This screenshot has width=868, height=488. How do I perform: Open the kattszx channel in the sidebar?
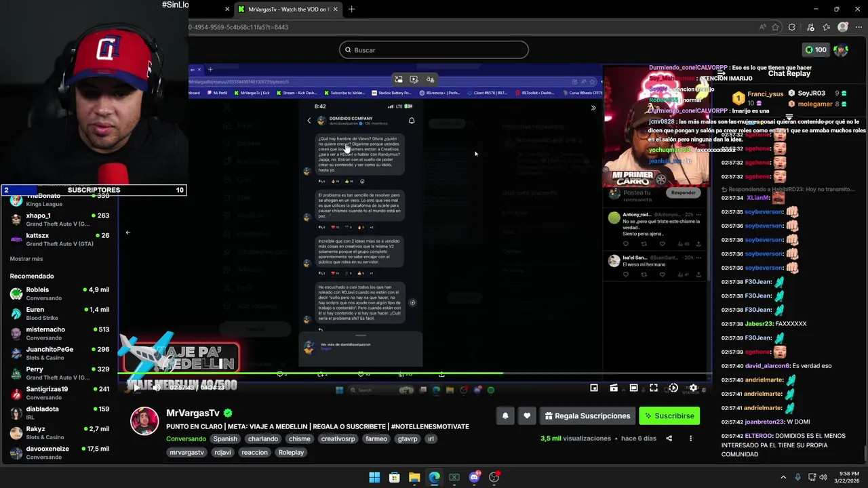[x=60, y=239]
